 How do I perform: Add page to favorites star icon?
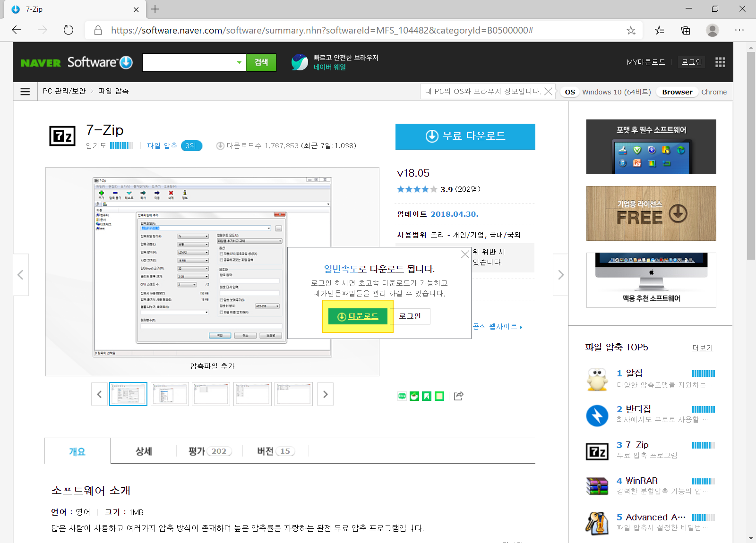631,30
